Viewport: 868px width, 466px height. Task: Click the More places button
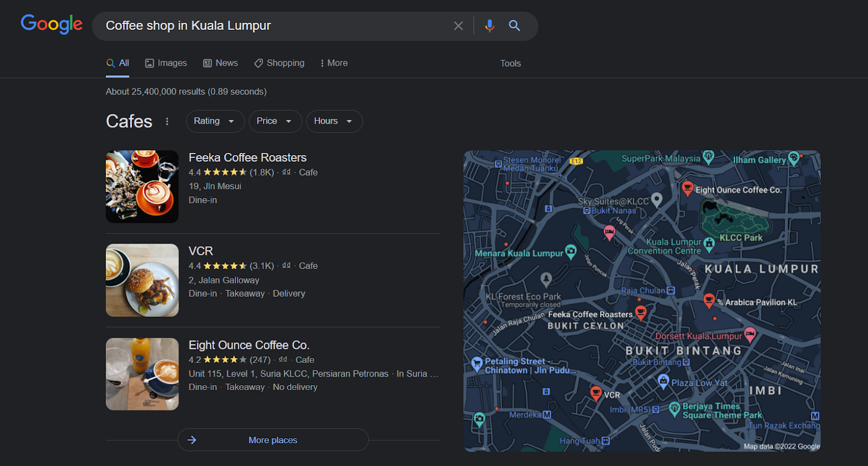tap(273, 440)
